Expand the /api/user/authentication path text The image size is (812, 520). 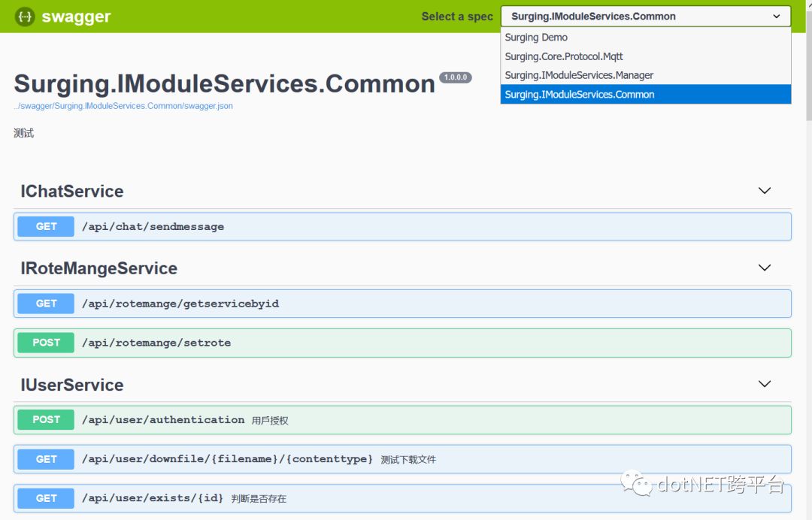(163, 419)
